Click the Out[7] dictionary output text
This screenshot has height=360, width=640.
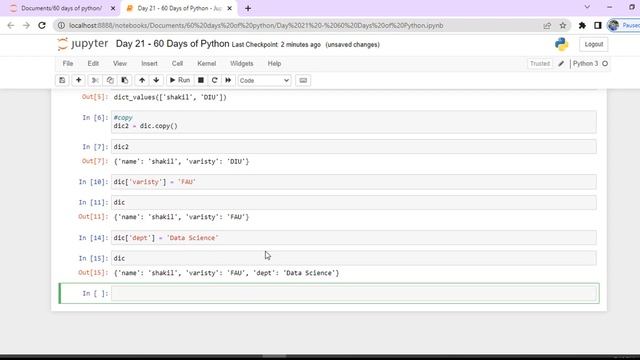[181, 161]
